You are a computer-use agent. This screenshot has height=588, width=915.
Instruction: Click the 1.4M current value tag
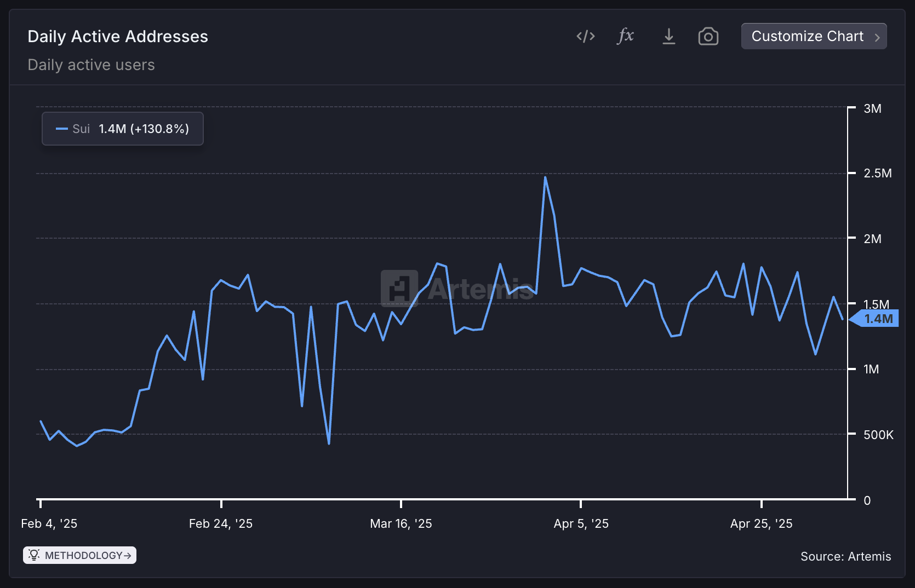[874, 319]
